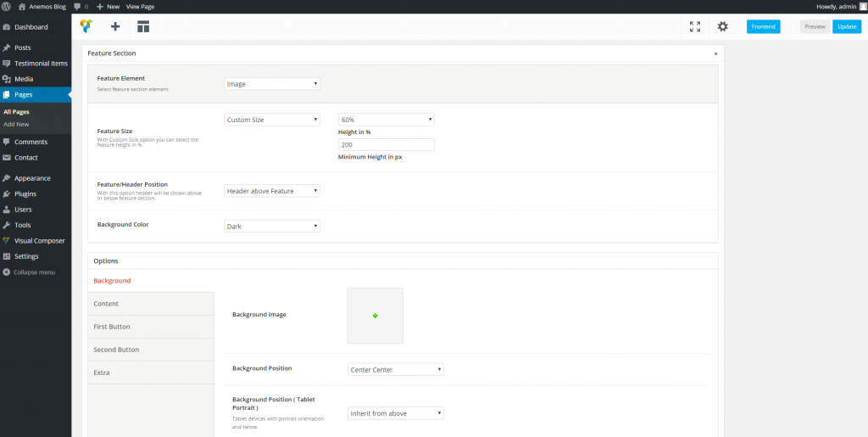The width and height of the screenshot is (868, 437).
Task: Click the Minimum Height input field
Action: (386, 145)
